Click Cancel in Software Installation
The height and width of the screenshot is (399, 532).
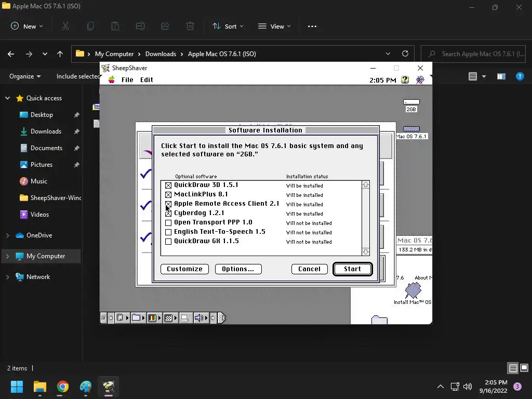pyautogui.click(x=310, y=269)
